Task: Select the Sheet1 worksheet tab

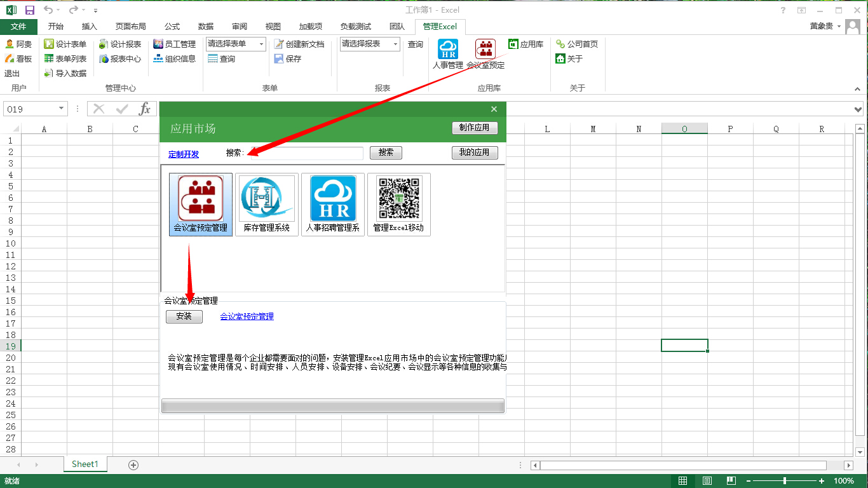Action: click(x=85, y=464)
